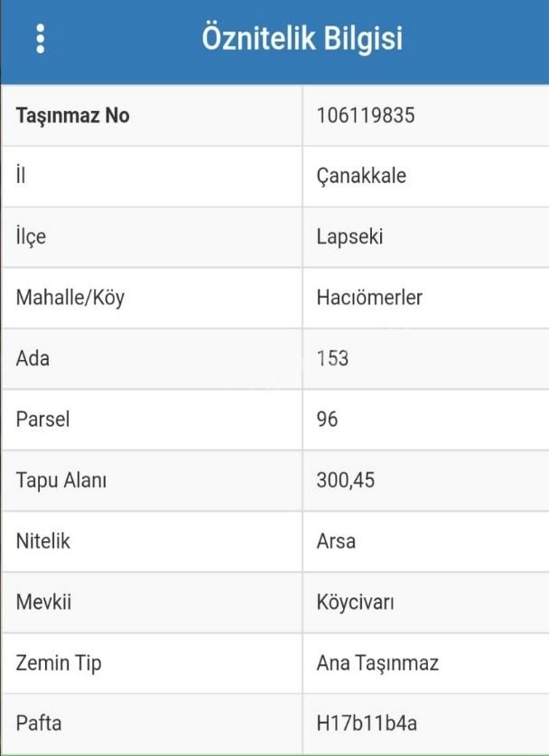Tap the Parsel label cell
The width and height of the screenshot is (549, 756).
pos(152,419)
